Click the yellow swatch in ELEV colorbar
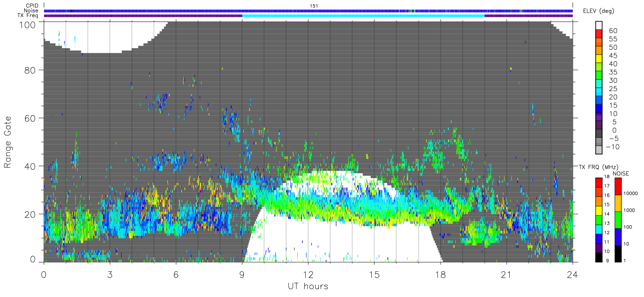This screenshot has height=297, width=644. coord(599,58)
